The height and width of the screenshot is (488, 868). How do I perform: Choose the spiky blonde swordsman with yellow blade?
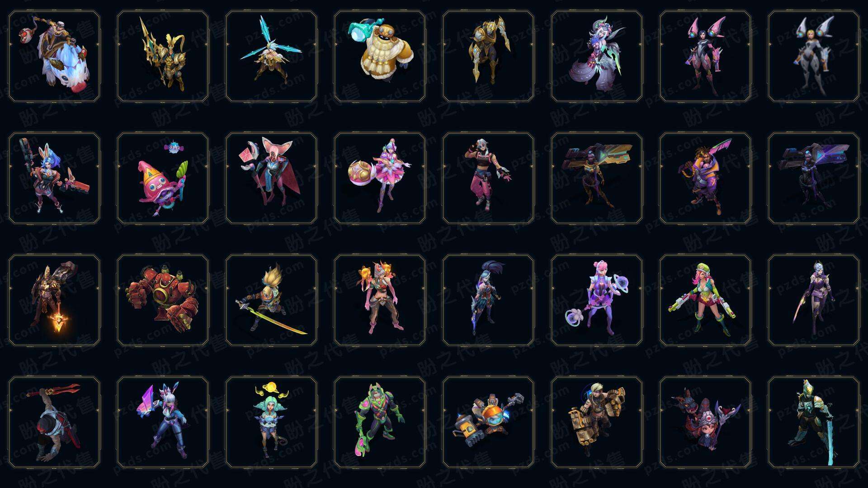tap(271, 300)
